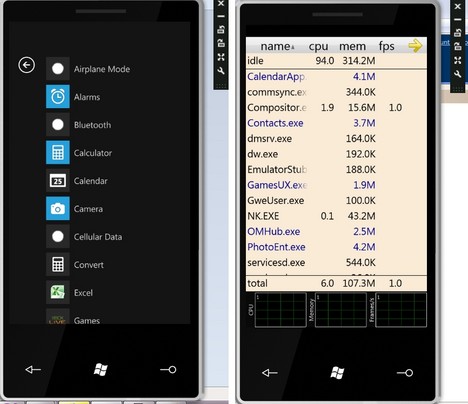468x404 pixels.
Task: Open the Games Xbox Live icon
Action: pyautogui.click(x=58, y=316)
